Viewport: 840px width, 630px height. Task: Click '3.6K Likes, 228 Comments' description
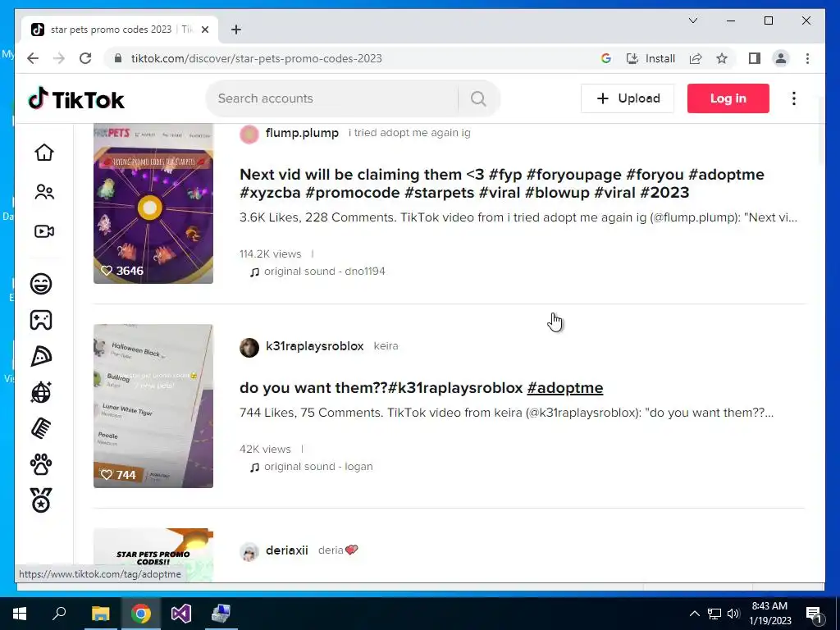coord(518,217)
